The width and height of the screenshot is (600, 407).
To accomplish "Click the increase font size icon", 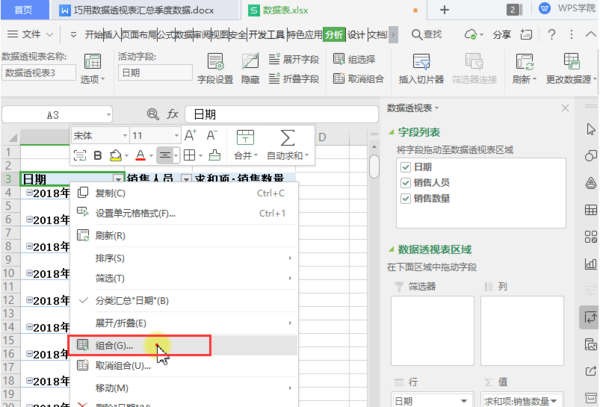I will coord(189,135).
